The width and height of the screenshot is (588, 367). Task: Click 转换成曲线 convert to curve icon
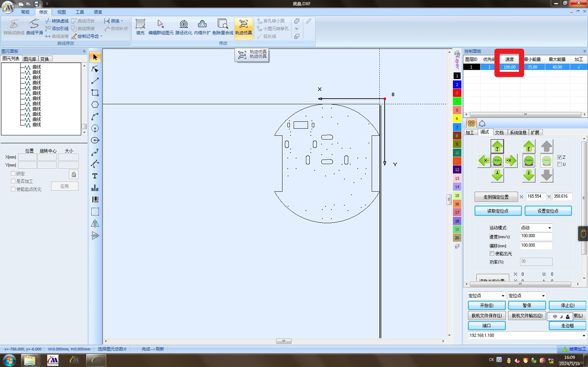(x=14, y=27)
